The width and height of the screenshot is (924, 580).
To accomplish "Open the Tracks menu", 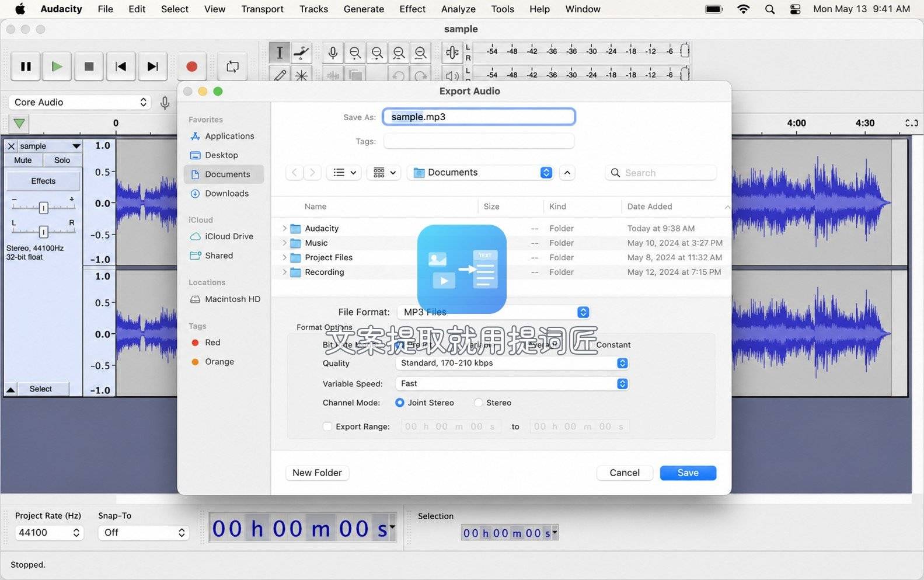I will click(313, 9).
